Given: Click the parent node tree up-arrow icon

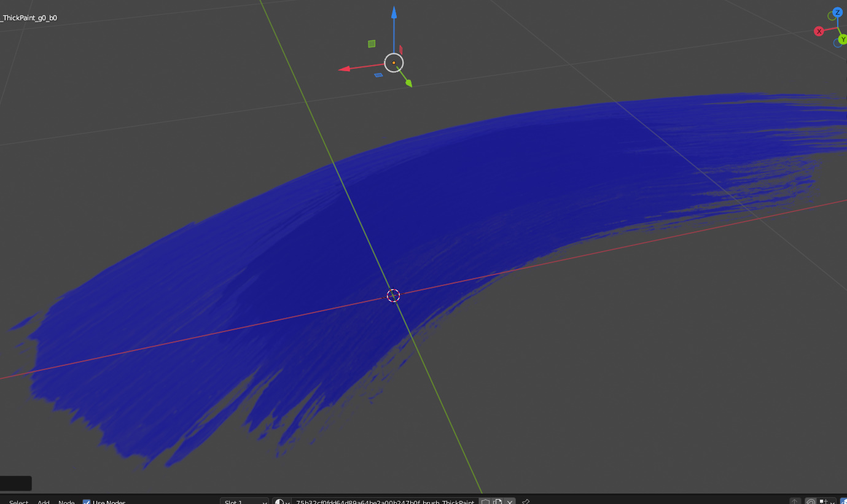Looking at the screenshot, I should click(794, 502).
